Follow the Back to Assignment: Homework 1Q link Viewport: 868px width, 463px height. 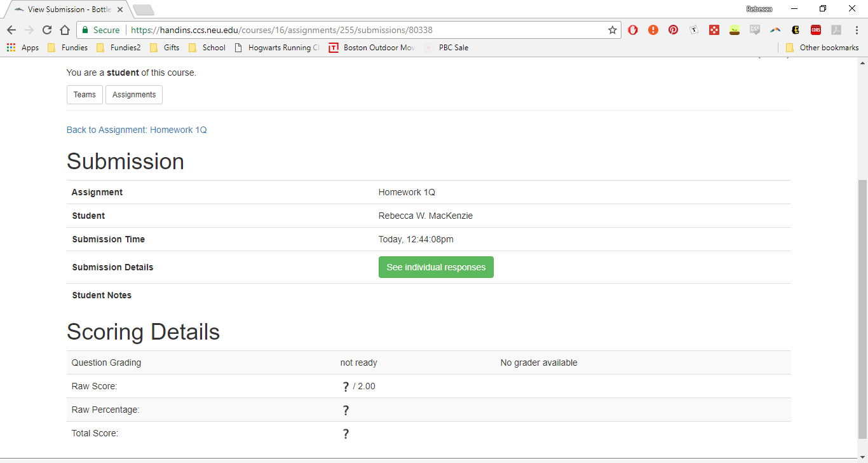pos(137,130)
